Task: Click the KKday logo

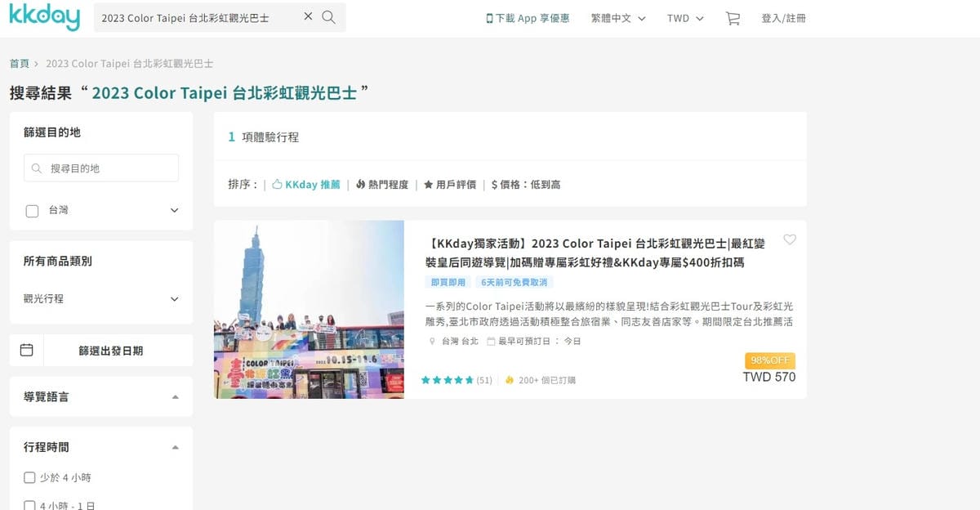Action: point(44,16)
